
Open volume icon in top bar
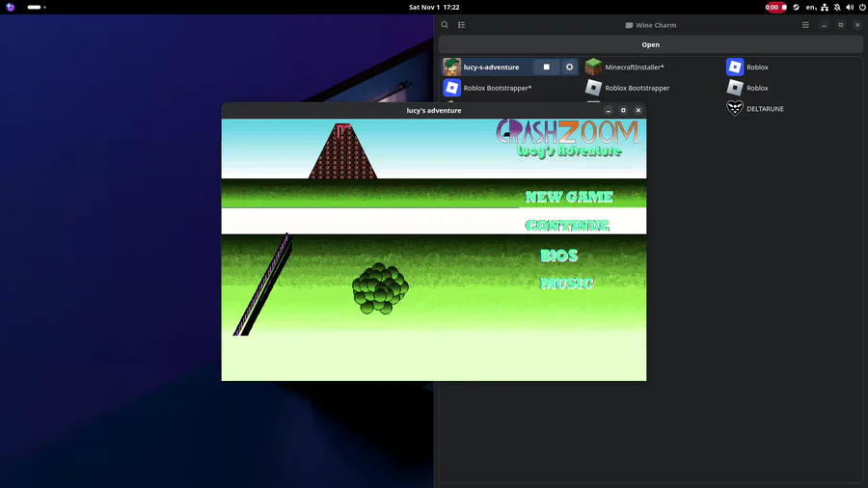point(850,7)
